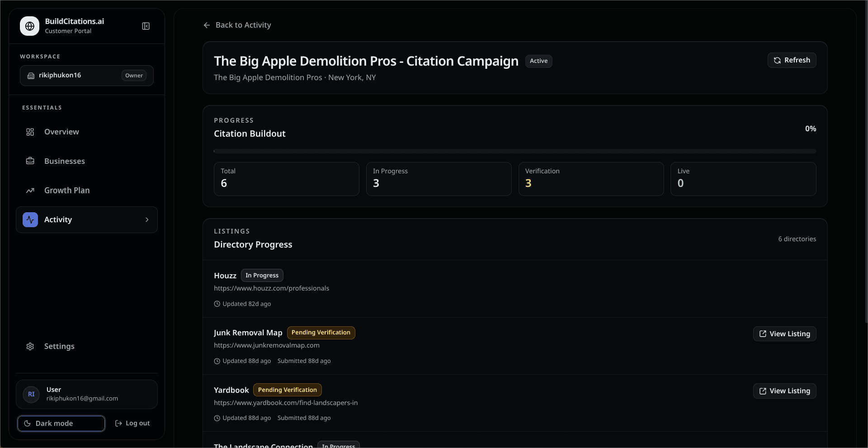View Listing for Junk Removal Map
The image size is (868, 448).
tap(784, 334)
